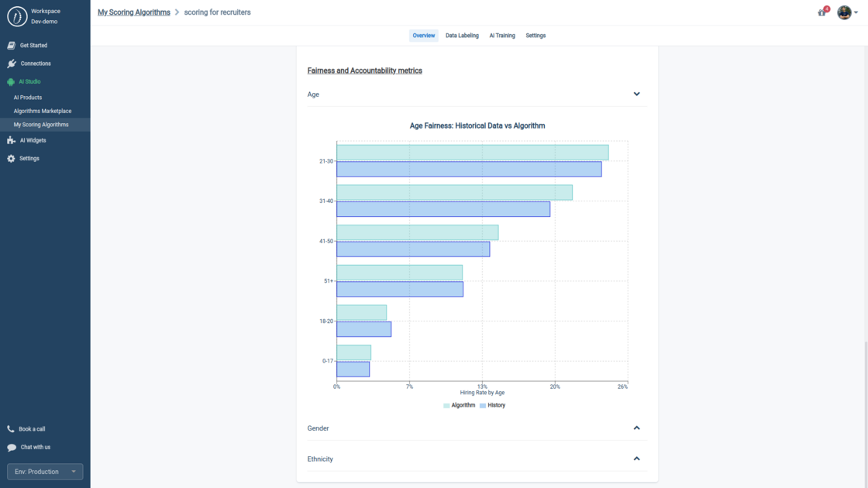Click the 0-17 Algorithm bar
The width and height of the screenshot is (868, 488).
pyautogui.click(x=353, y=352)
